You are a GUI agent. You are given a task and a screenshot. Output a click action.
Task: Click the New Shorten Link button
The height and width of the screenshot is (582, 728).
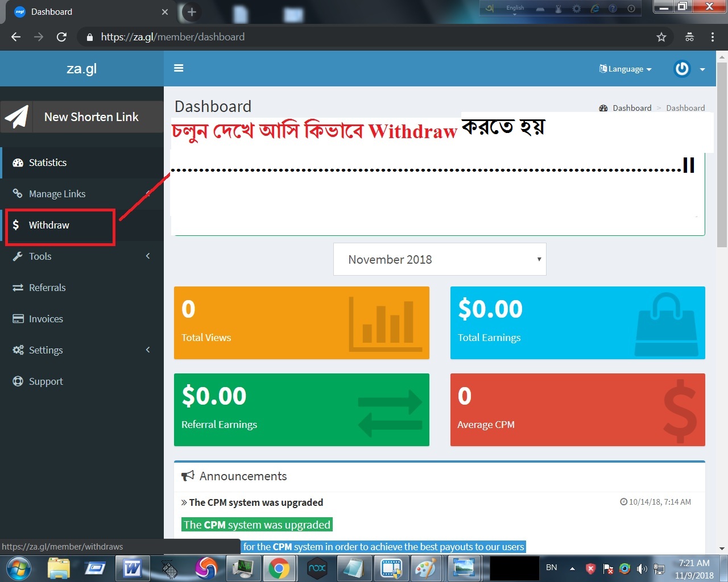pyautogui.click(x=82, y=117)
